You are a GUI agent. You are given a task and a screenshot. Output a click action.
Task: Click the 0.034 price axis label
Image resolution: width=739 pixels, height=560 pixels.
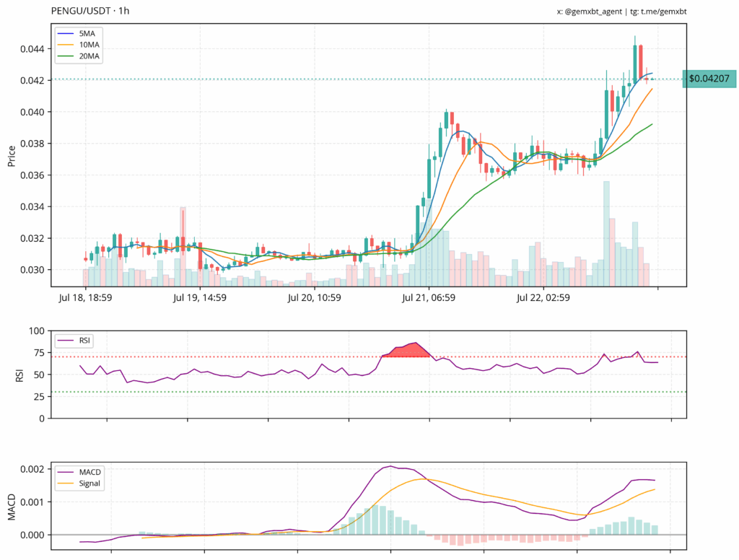pos(32,207)
